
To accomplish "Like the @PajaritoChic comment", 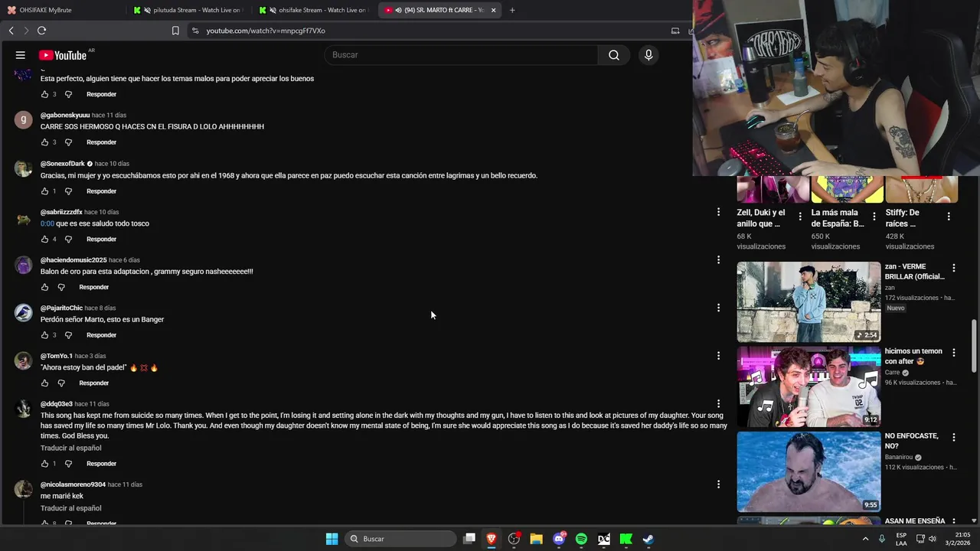I will tap(44, 335).
